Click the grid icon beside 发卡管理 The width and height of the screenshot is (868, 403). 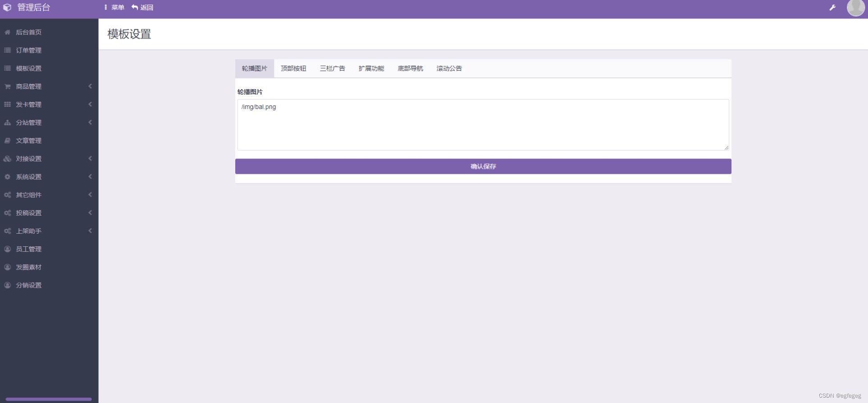click(x=7, y=104)
